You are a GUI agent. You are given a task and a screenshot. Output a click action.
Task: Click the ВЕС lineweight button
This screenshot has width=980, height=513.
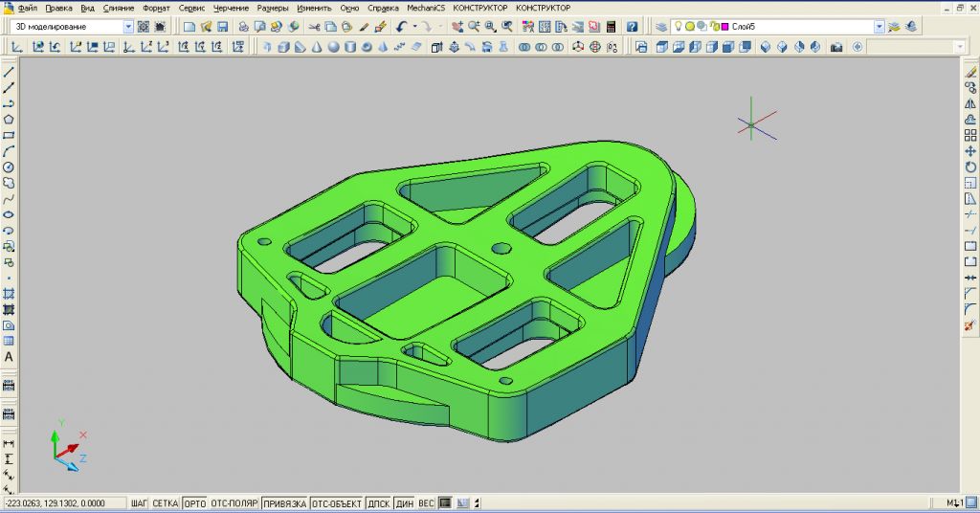point(427,503)
